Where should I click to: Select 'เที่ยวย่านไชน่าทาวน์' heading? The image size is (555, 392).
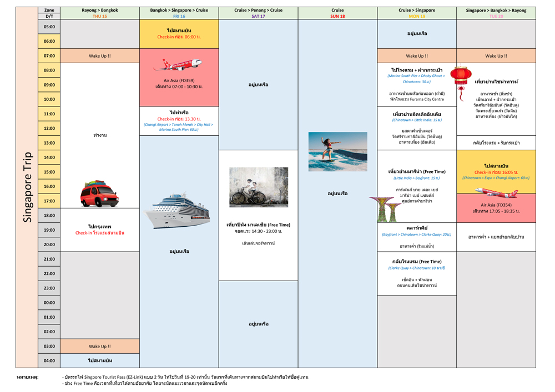[x=496, y=82]
